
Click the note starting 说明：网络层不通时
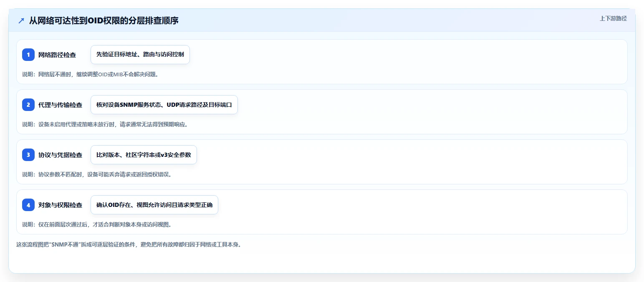[x=91, y=74]
